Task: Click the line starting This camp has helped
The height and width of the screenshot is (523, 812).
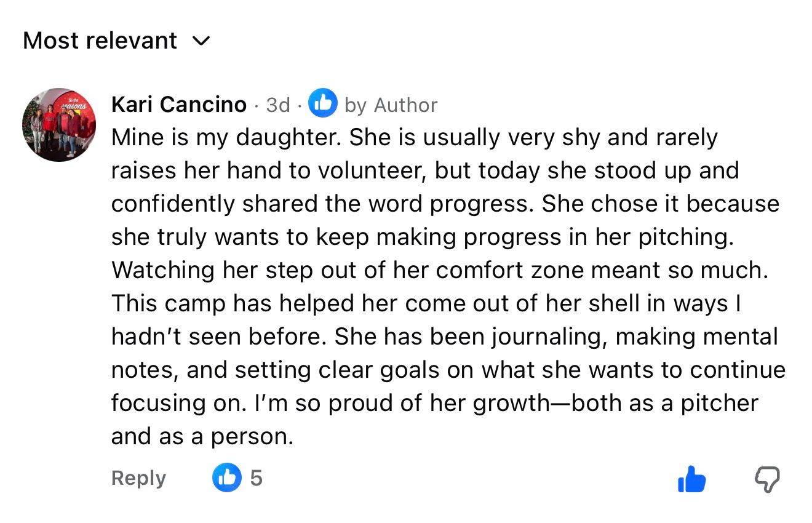Action: click(429, 303)
